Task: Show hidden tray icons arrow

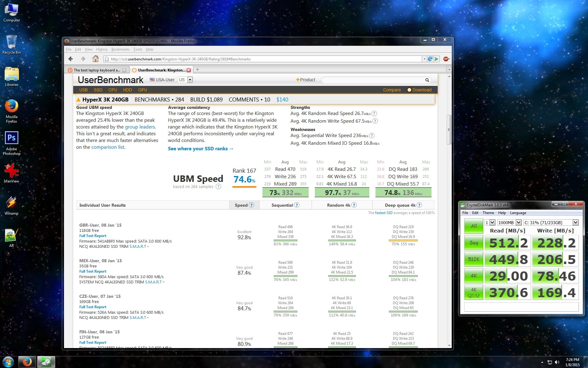Action: pos(542,362)
